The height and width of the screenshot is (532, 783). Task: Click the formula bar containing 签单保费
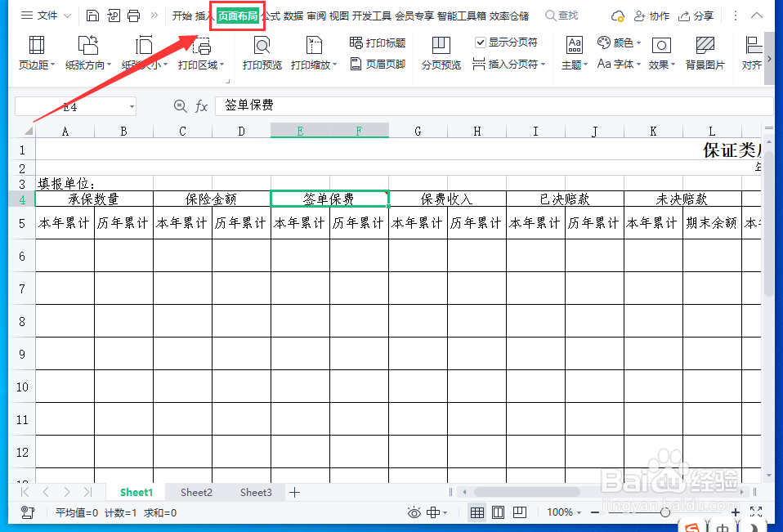click(494, 105)
